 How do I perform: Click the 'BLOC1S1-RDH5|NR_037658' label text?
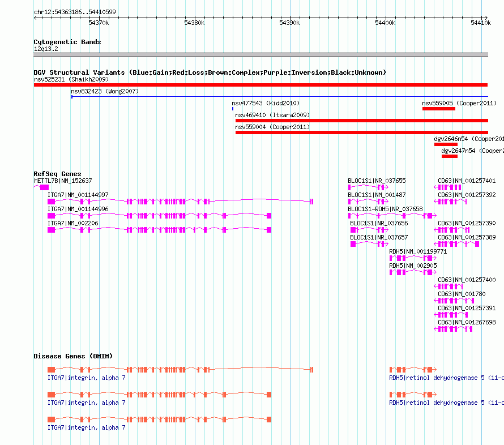pos(385,209)
